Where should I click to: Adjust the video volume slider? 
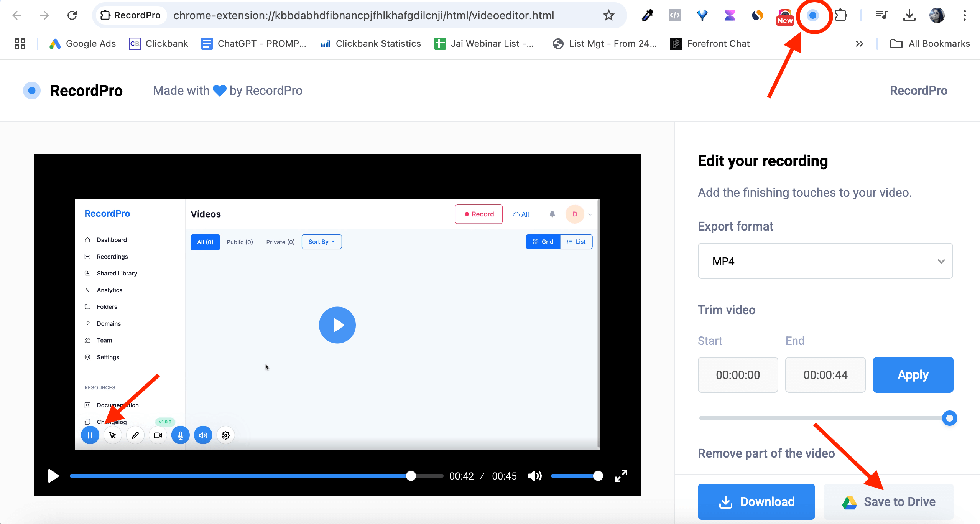tap(577, 476)
